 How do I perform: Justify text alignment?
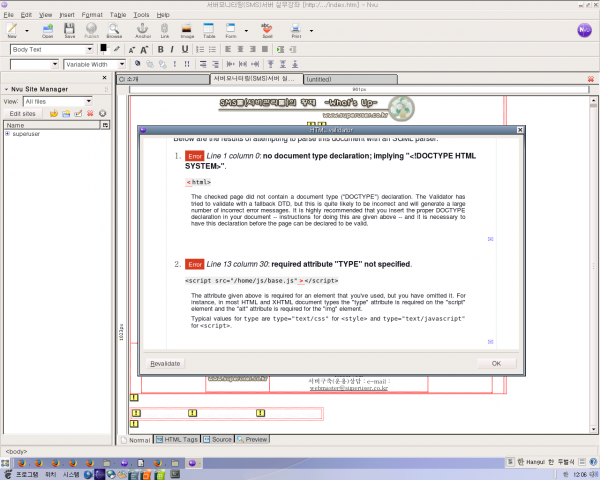click(x=265, y=49)
